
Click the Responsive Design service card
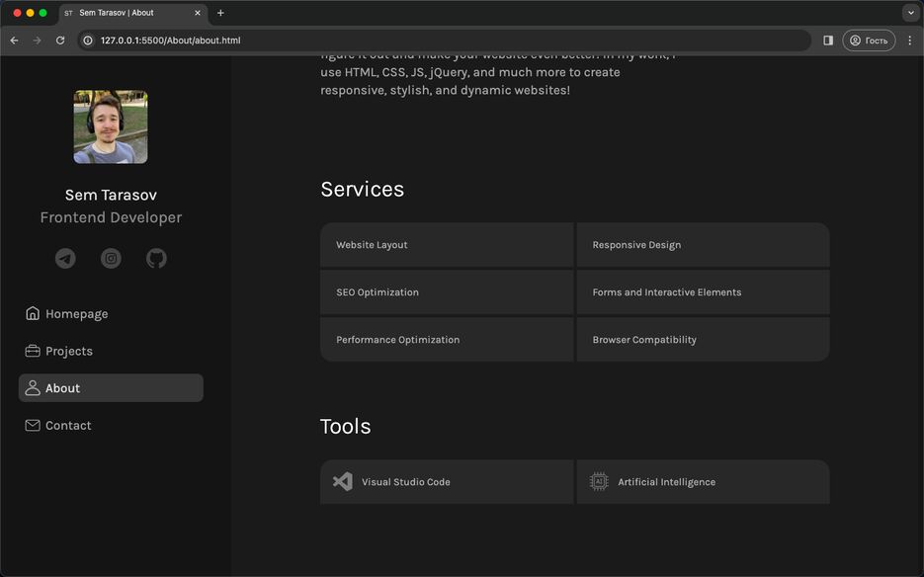point(703,245)
